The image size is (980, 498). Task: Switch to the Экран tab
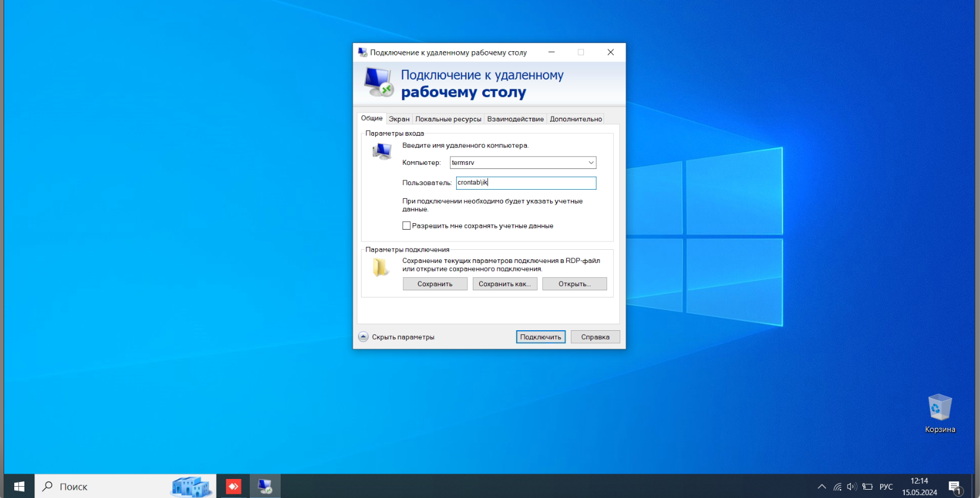[399, 119]
